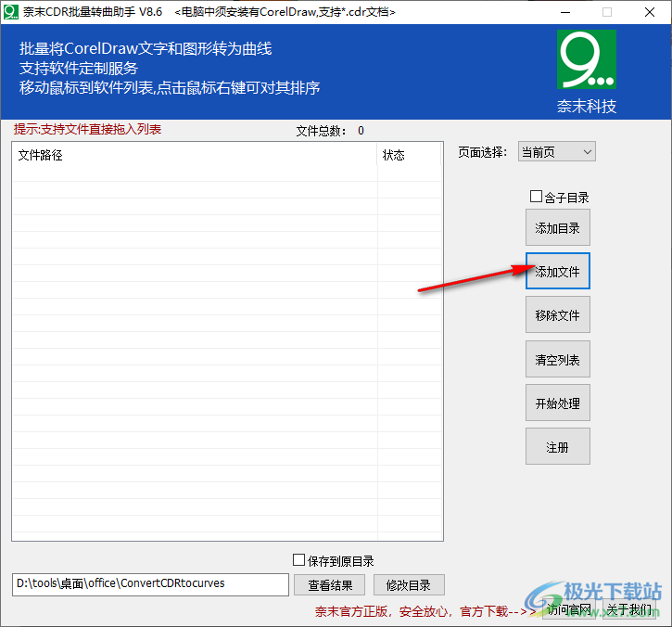672x627 pixels.
Task: Minimize the application window
Action: 565,12
